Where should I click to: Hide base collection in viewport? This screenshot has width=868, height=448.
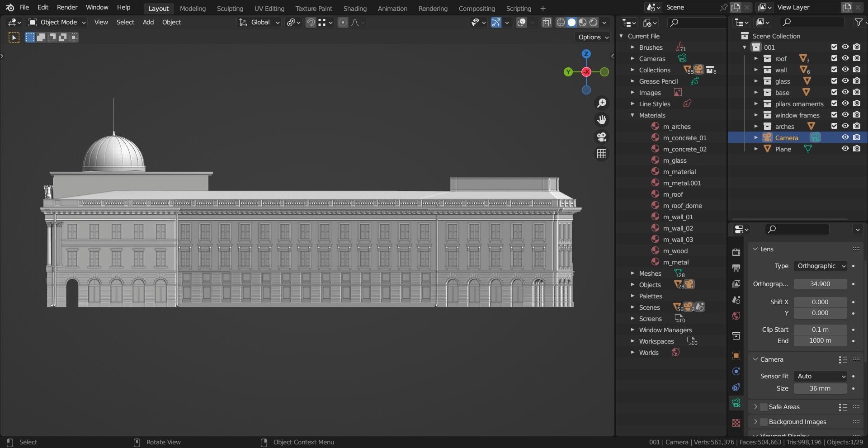point(845,92)
